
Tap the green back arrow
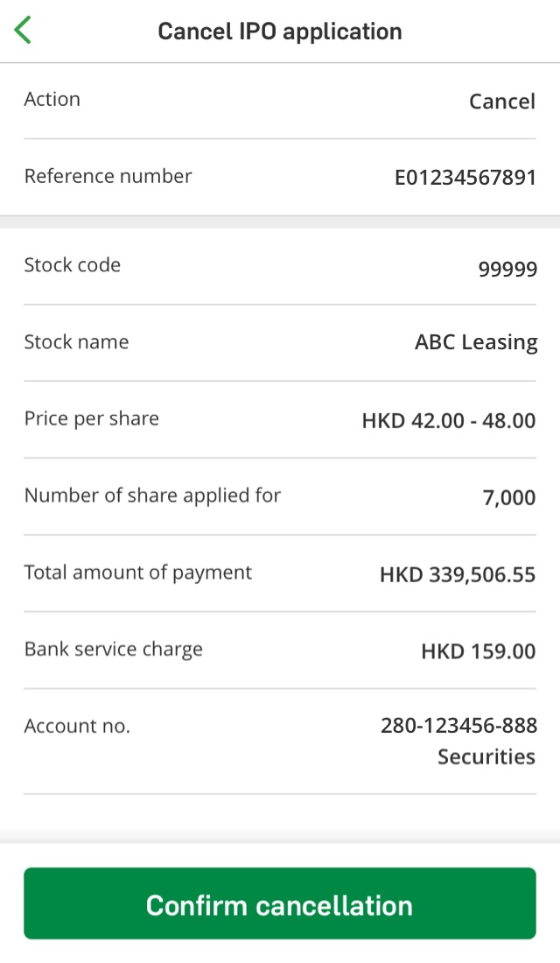tap(23, 29)
